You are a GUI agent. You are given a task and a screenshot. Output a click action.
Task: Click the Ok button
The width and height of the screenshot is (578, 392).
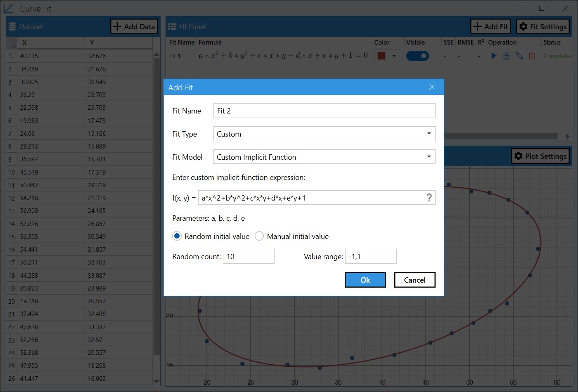click(365, 280)
